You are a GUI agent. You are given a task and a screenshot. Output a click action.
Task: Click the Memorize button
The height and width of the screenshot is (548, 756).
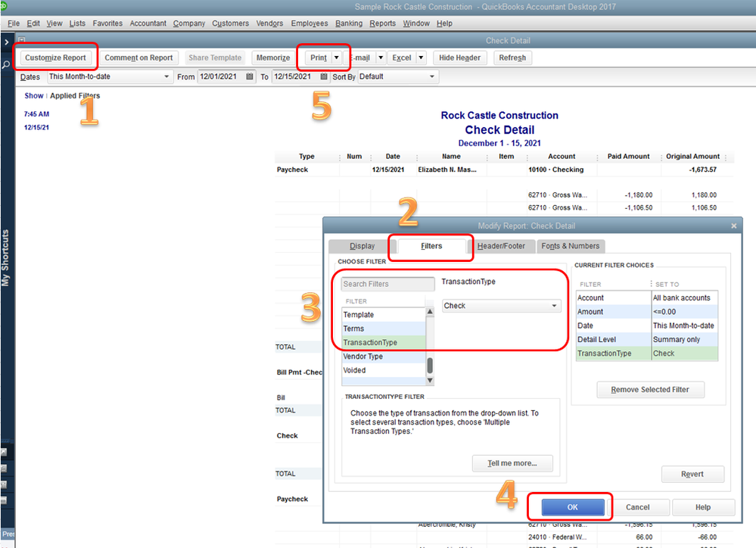273,58
